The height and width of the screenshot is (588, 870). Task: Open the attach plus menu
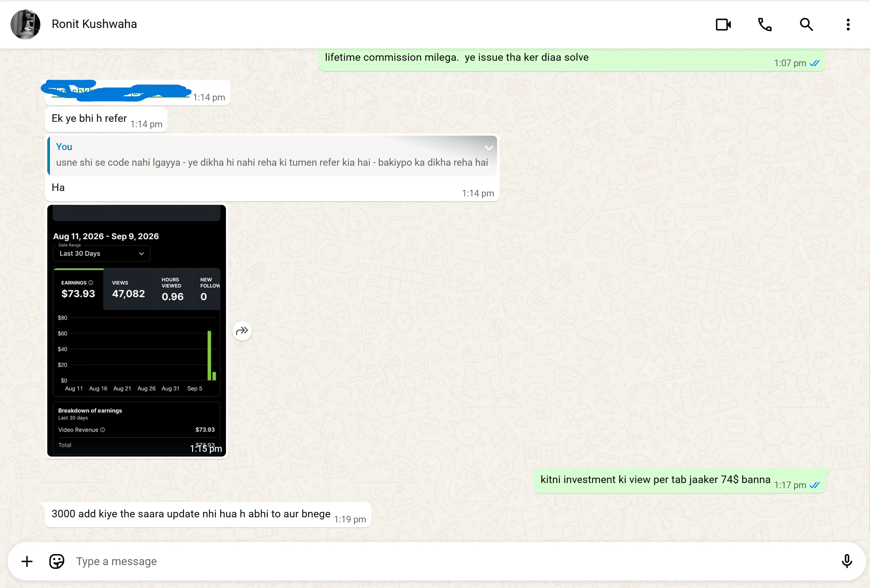pos(27,561)
